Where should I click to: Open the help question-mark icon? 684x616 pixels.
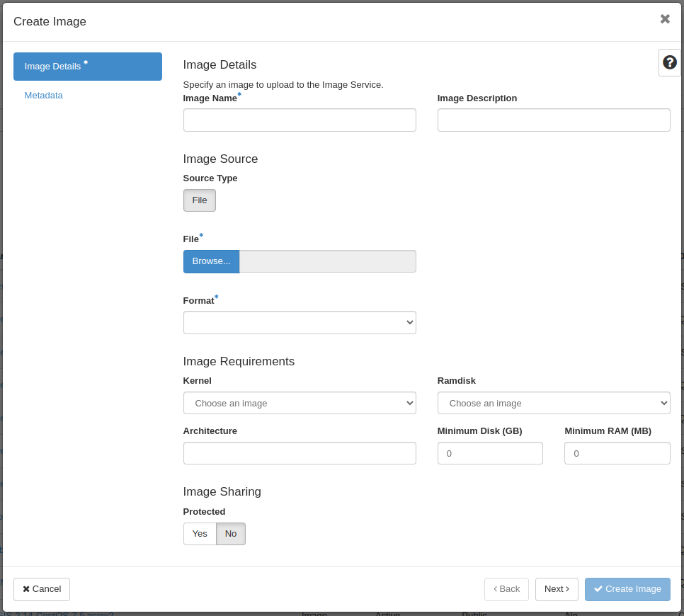(x=670, y=62)
